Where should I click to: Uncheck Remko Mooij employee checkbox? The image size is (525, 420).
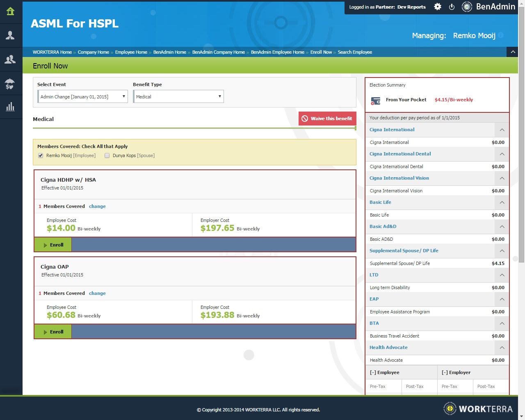coord(41,155)
